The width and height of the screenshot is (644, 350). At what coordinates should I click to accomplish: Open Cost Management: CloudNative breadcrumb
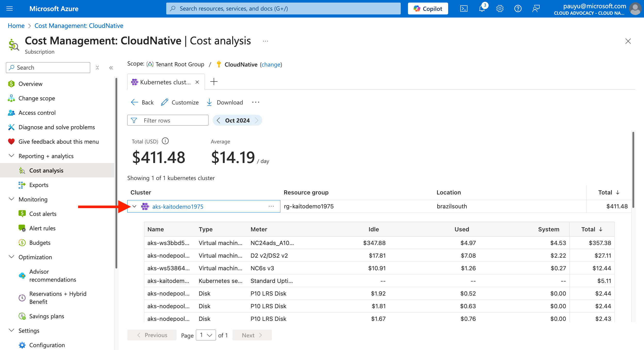(79, 26)
